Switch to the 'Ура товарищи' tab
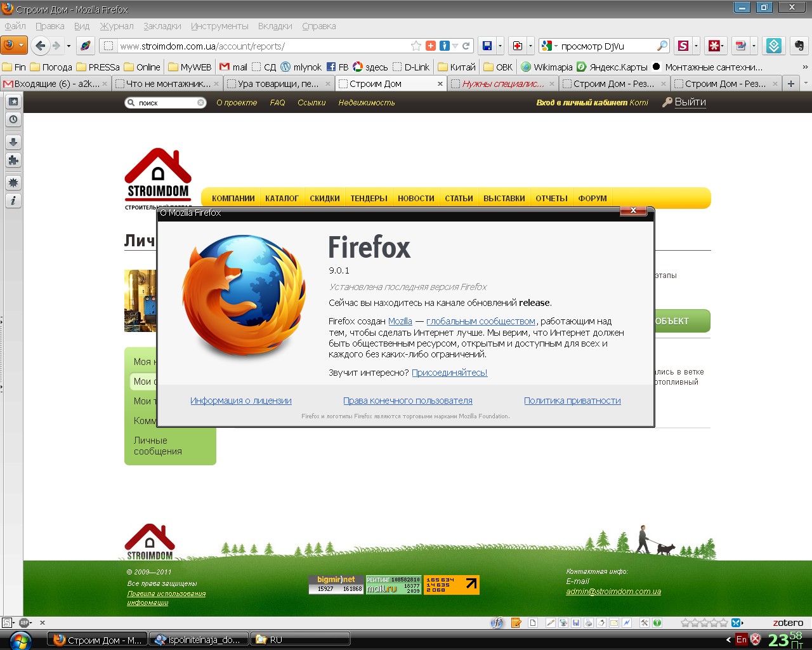Viewport: 812px width, 650px height. click(x=279, y=83)
